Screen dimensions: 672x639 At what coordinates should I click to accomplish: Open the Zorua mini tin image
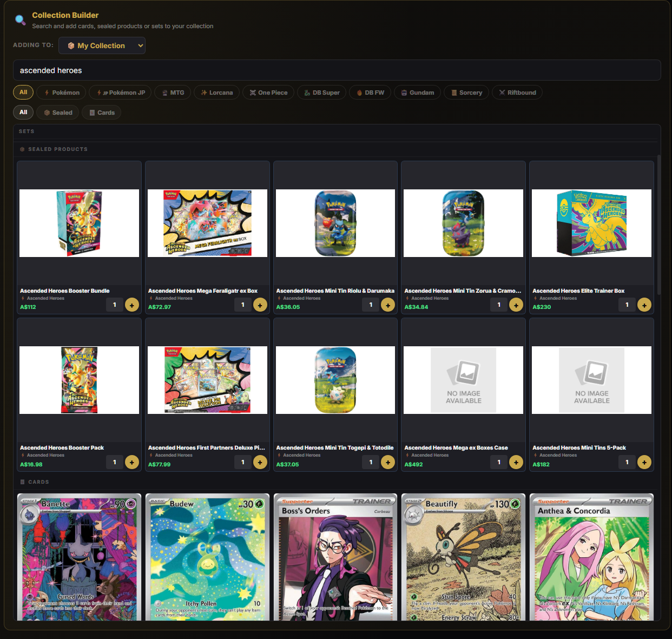click(x=463, y=223)
